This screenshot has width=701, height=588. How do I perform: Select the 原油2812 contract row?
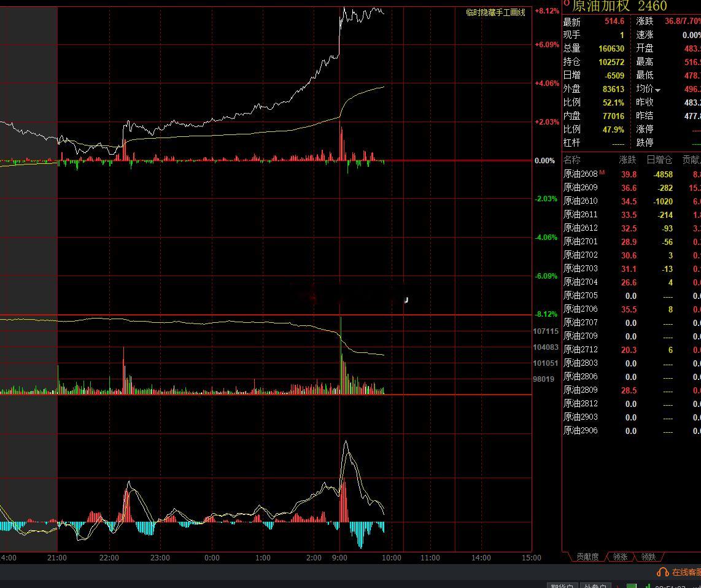point(631,404)
